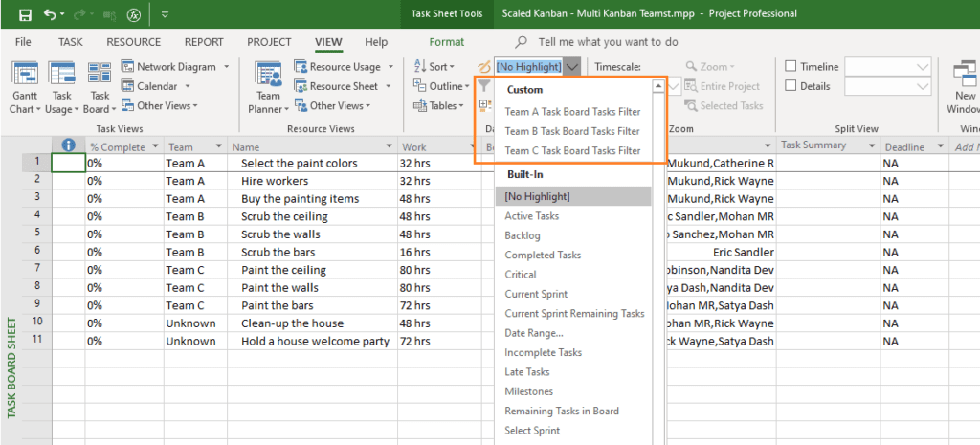Open the Deadline column filter arrow

[940, 146]
